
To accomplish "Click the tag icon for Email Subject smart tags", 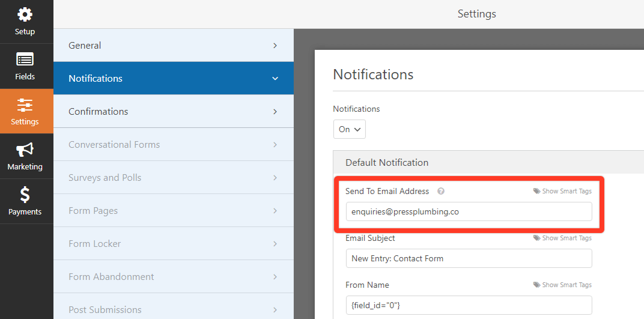I will click(537, 238).
